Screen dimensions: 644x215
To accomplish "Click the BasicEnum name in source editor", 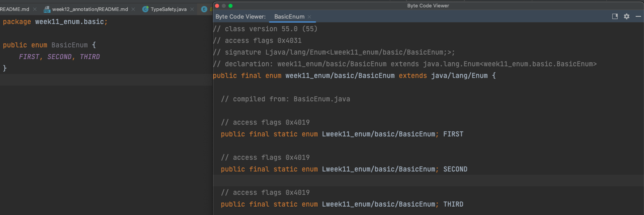I will pos(69,45).
